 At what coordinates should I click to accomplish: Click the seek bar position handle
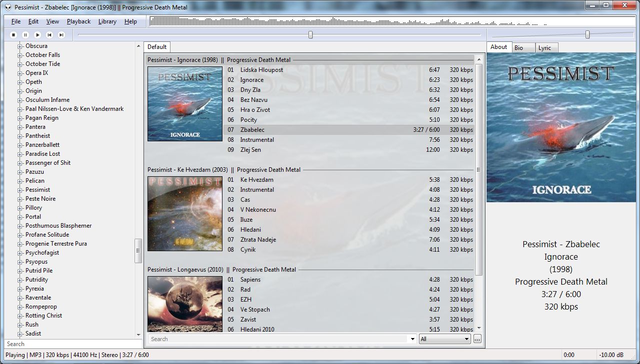coord(310,34)
